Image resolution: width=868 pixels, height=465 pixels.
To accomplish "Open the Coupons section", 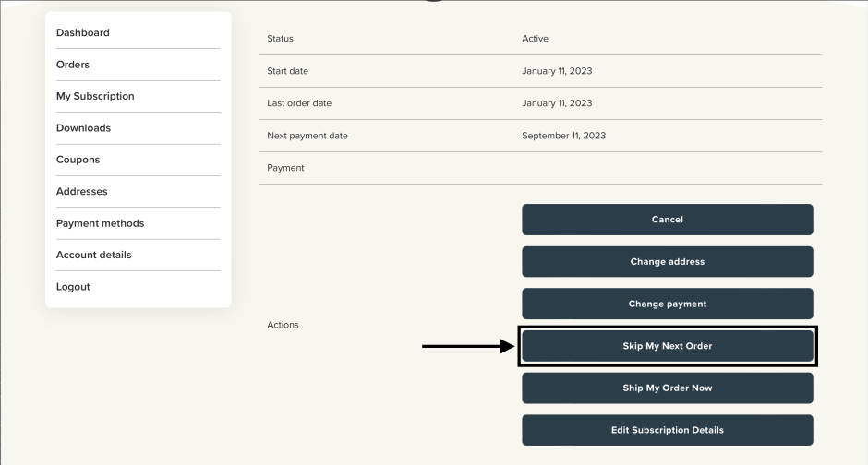I will (x=78, y=160).
